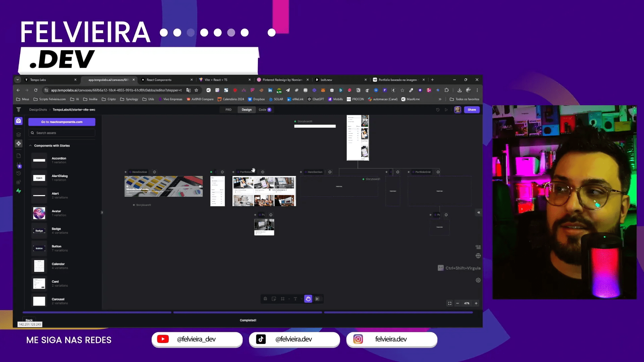Click the run play icon in top header
The image size is (644, 362).
coord(446,110)
